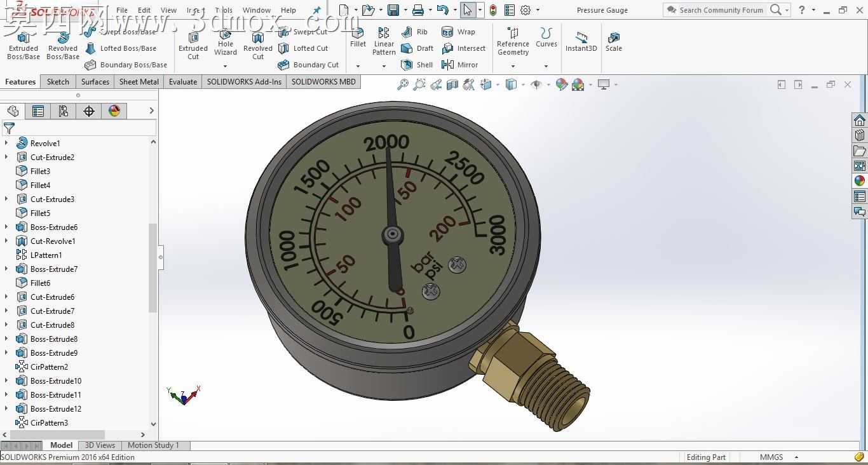Open the DimXpertManager panel tab
Image resolution: width=868 pixels, height=465 pixels.
[x=89, y=111]
